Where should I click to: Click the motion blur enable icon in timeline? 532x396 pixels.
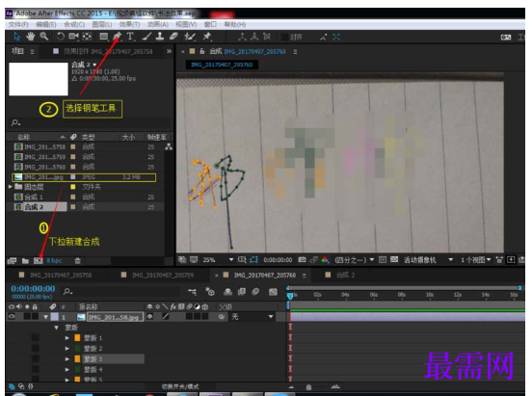click(255, 292)
